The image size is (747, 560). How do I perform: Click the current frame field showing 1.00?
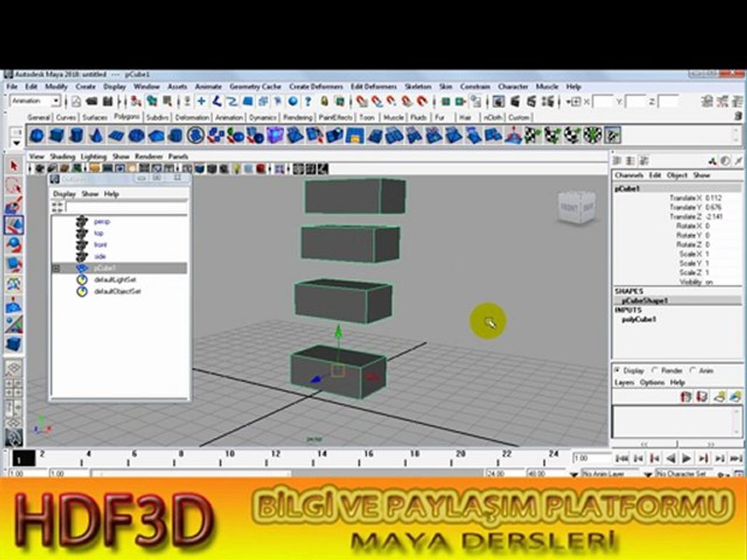click(x=591, y=458)
